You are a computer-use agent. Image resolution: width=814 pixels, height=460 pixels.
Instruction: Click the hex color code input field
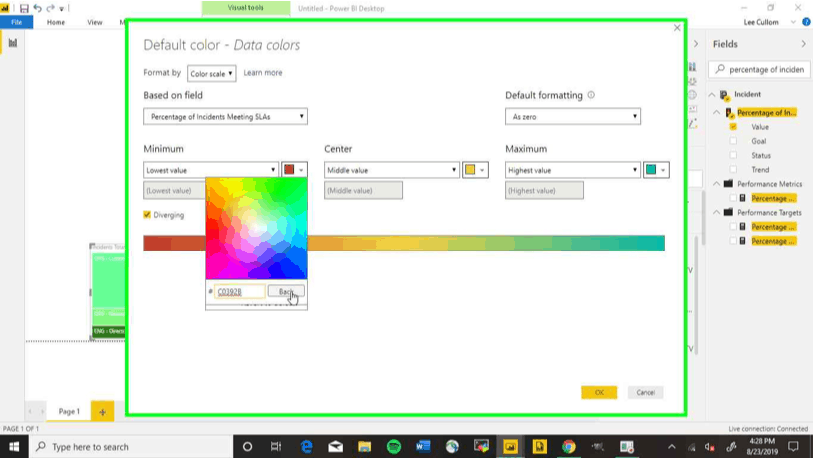click(x=240, y=292)
